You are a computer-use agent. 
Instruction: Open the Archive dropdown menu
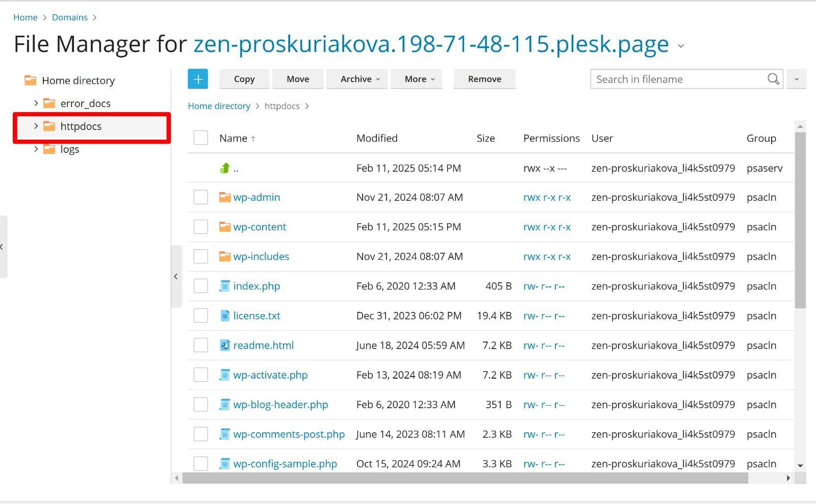[360, 79]
